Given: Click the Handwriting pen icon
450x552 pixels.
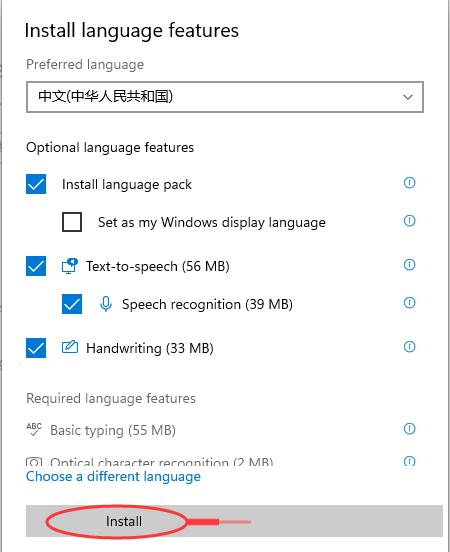Looking at the screenshot, I should tap(70, 347).
